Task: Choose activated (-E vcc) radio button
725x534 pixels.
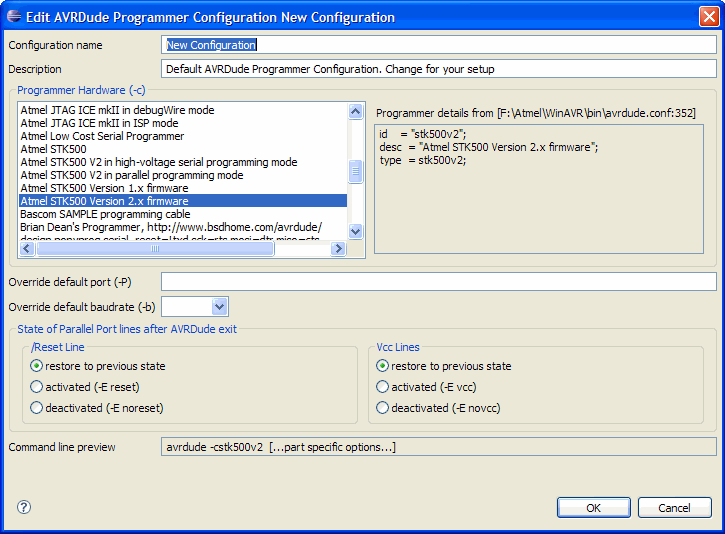Action: (382, 387)
